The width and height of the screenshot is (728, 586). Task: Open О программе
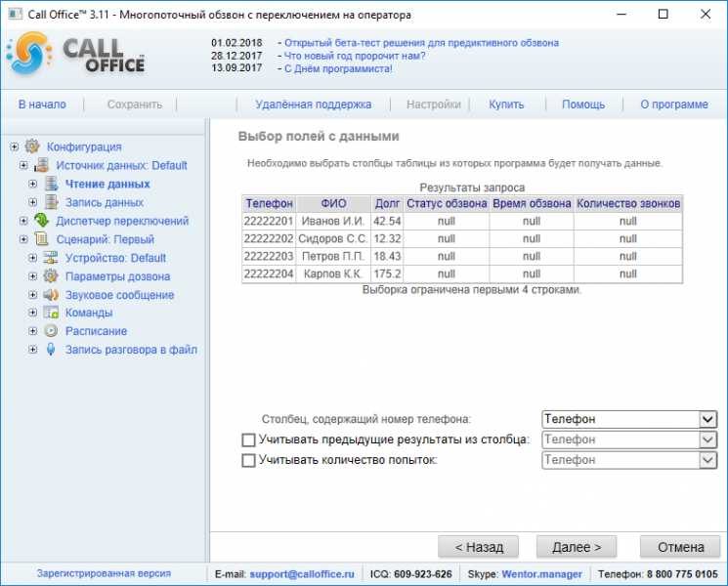pyautogui.click(x=674, y=105)
